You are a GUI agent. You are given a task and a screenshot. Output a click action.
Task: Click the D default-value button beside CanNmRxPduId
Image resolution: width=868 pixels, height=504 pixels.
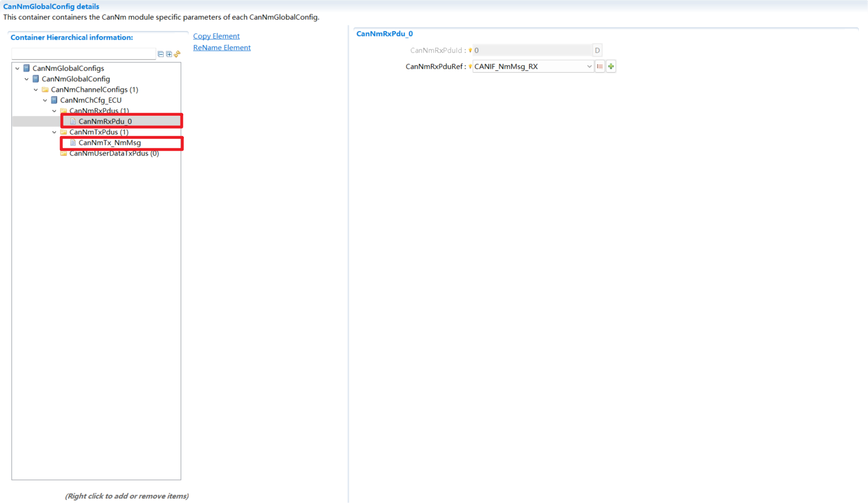[x=597, y=50]
